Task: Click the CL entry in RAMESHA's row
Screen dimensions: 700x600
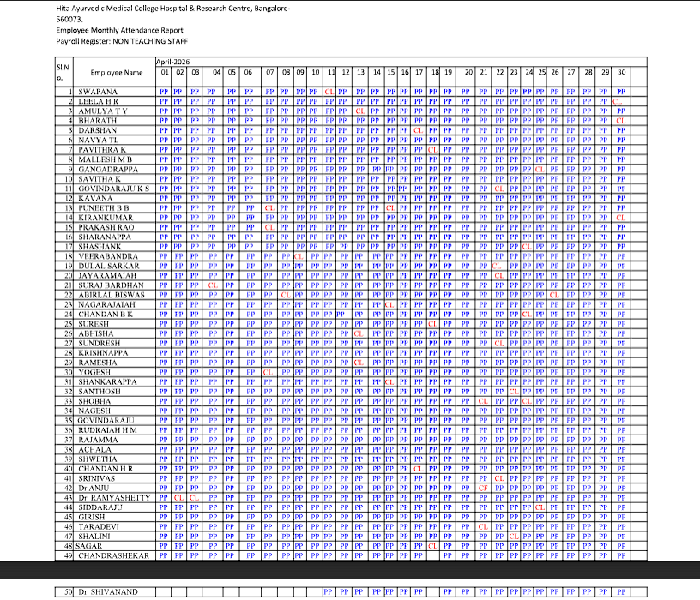Action: pyautogui.click(x=359, y=363)
